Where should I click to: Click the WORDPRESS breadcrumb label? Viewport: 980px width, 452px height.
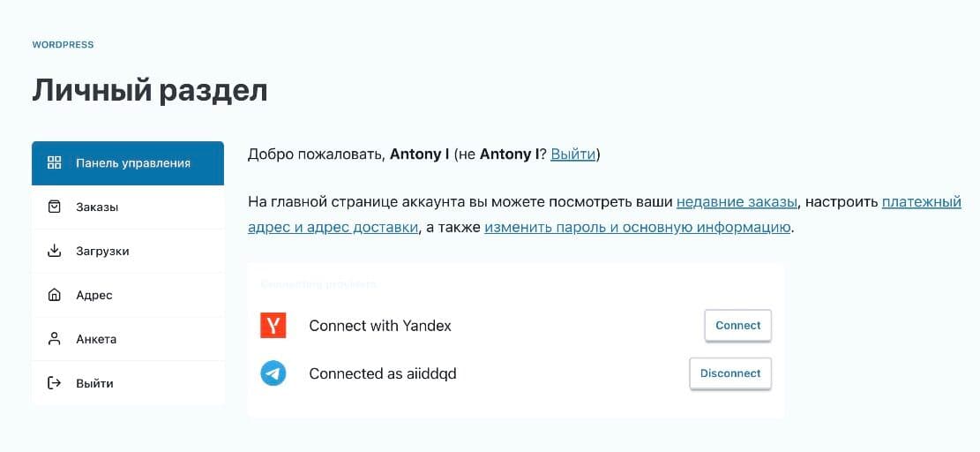[x=63, y=44]
